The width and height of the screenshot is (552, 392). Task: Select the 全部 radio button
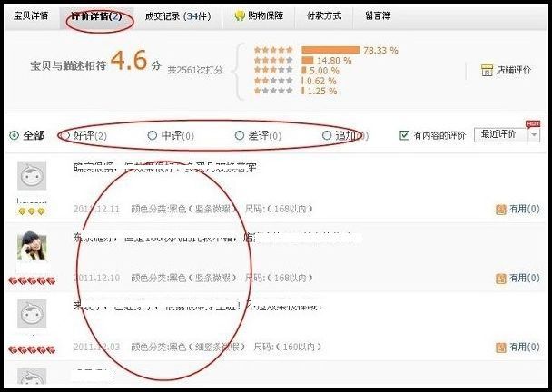tap(15, 135)
